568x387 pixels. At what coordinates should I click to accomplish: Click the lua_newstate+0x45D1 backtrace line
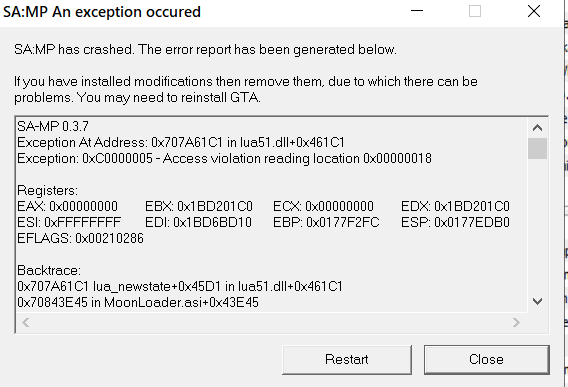point(180,286)
